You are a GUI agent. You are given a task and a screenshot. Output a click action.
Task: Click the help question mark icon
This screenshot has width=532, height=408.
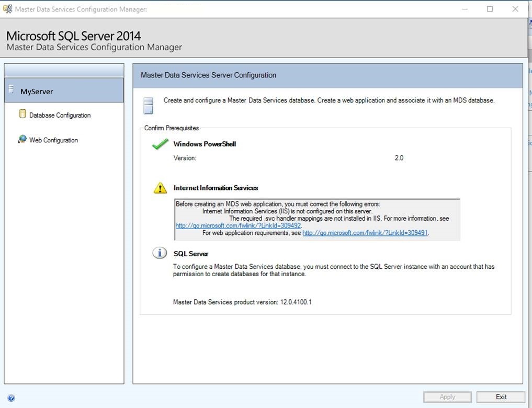[11, 398]
